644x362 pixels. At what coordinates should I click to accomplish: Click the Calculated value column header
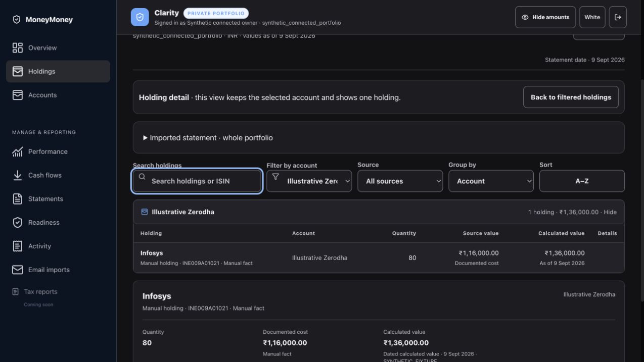tap(561, 233)
